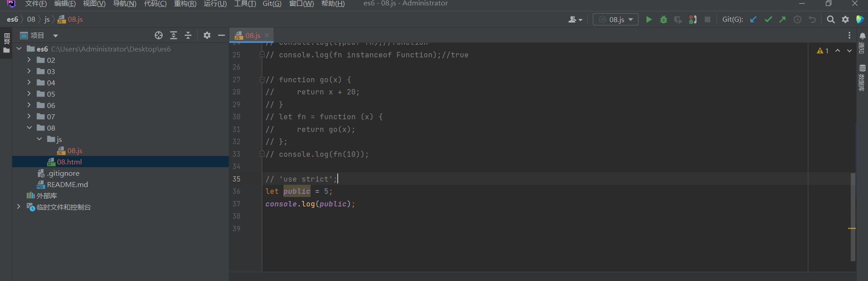Toggle project tool window sidebar button
This screenshot has height=281, width=868.
6,43
